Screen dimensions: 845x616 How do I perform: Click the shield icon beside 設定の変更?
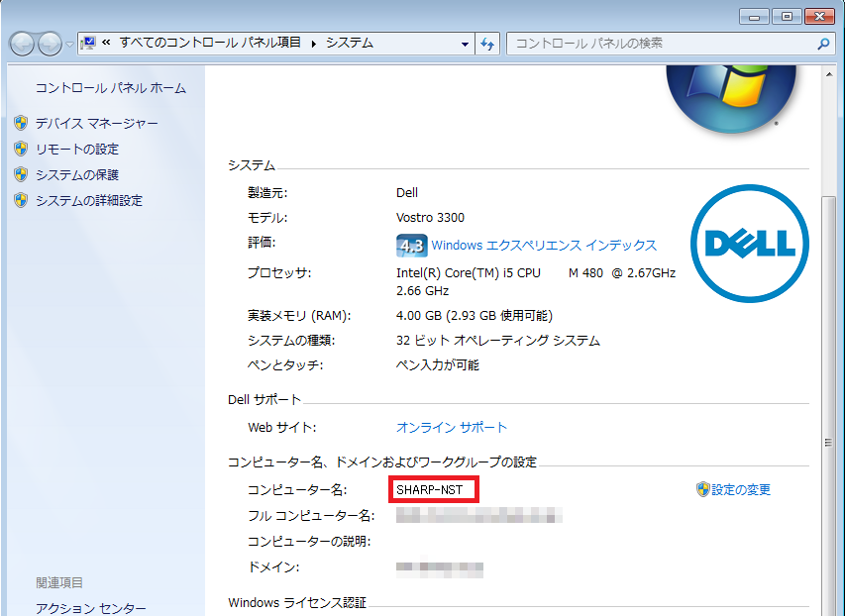click(x=702, y=489)
